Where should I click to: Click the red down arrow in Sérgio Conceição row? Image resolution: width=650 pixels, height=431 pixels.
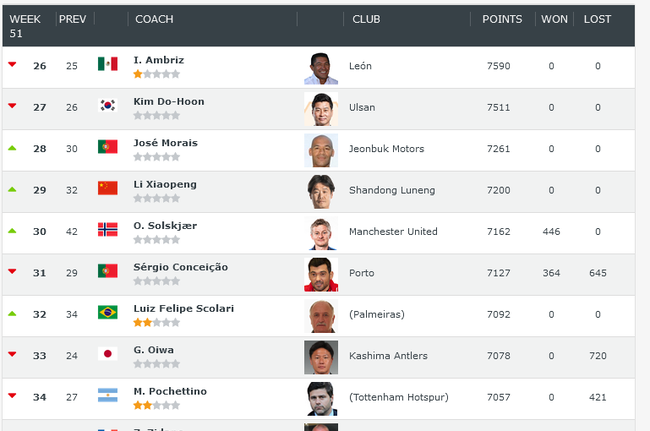pyautogui.click(x=12, y=271)
